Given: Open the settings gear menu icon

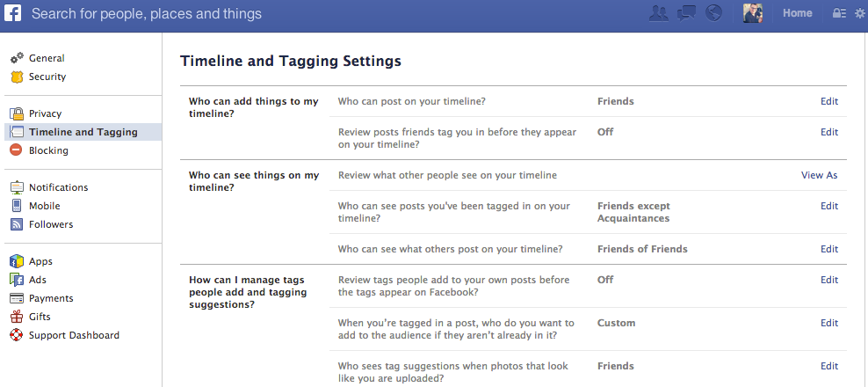Looking at the screenshot, I should pos(859,13).
